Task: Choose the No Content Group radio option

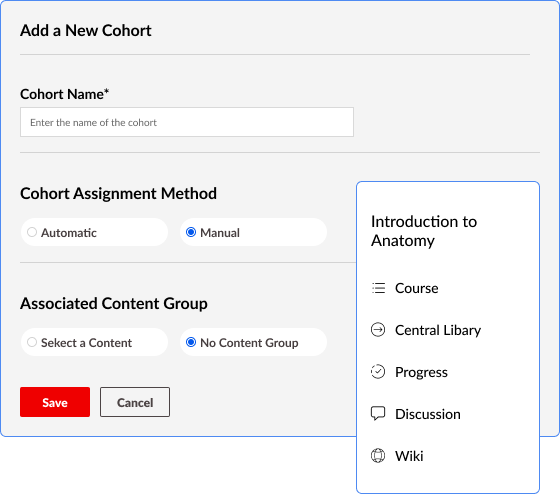Action: (191, 342)
